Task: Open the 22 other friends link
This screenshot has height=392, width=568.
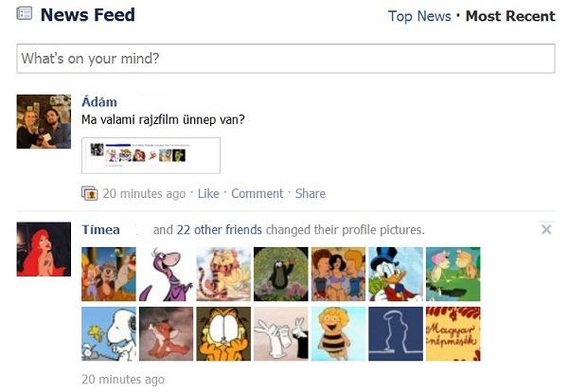Action: (220, 230)
